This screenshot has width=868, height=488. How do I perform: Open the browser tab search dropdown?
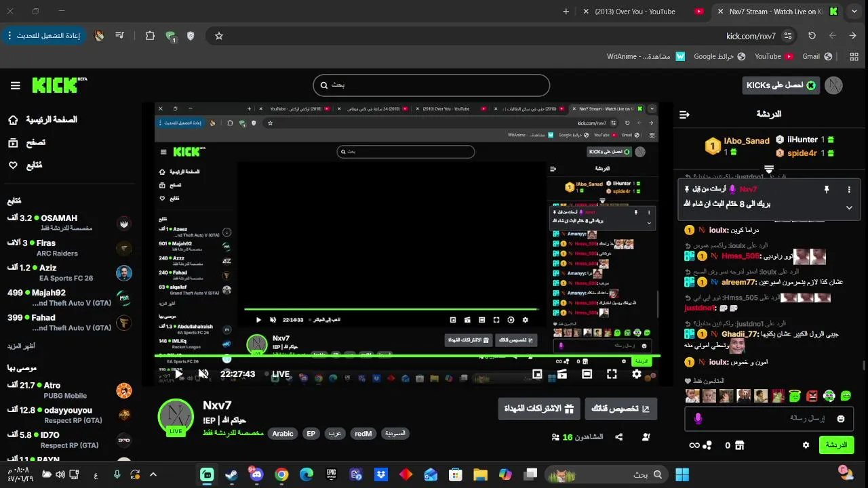point(854,12)
